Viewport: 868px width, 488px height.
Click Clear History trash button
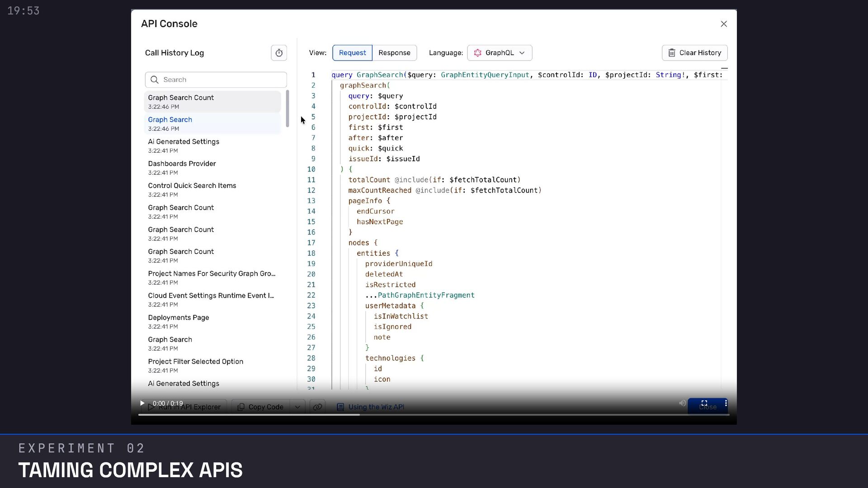[694, 53]
